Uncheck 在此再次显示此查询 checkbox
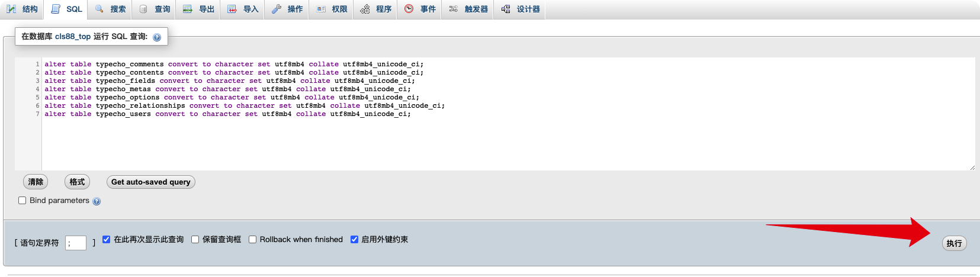Screen dimensions: 980x277 tap(107, 239)
